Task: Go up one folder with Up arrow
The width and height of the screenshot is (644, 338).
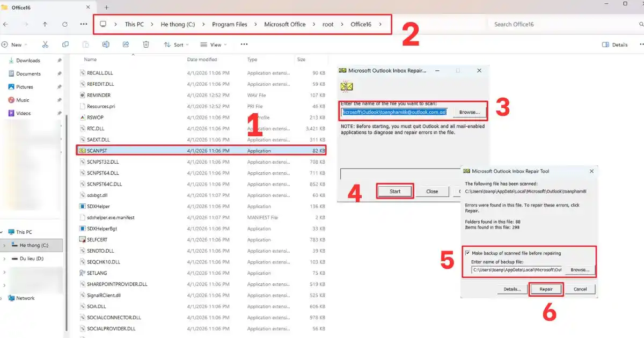Action: [45, 24]
